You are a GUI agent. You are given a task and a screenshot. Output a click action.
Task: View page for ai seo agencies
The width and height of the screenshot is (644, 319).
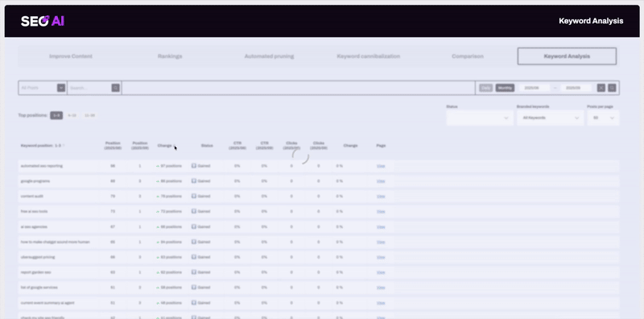pyautogui.click(x=381, y=227)
